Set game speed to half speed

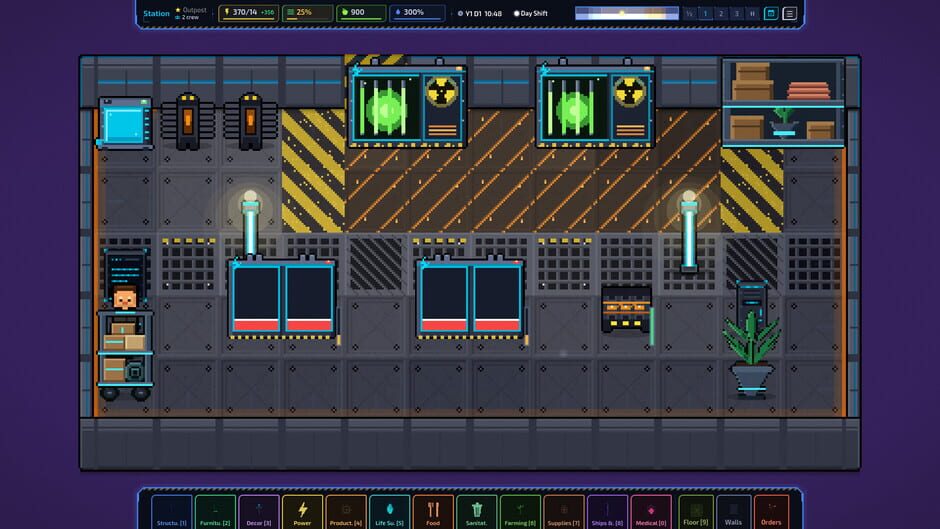(689, 13)
